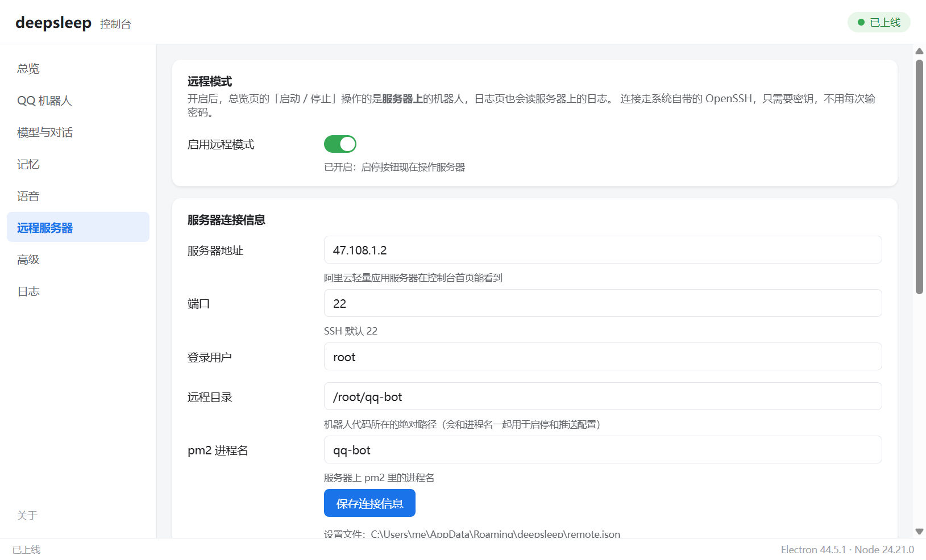Click the deepsleep app title
The width and height of the screenshot is (926, 560).
53,23
